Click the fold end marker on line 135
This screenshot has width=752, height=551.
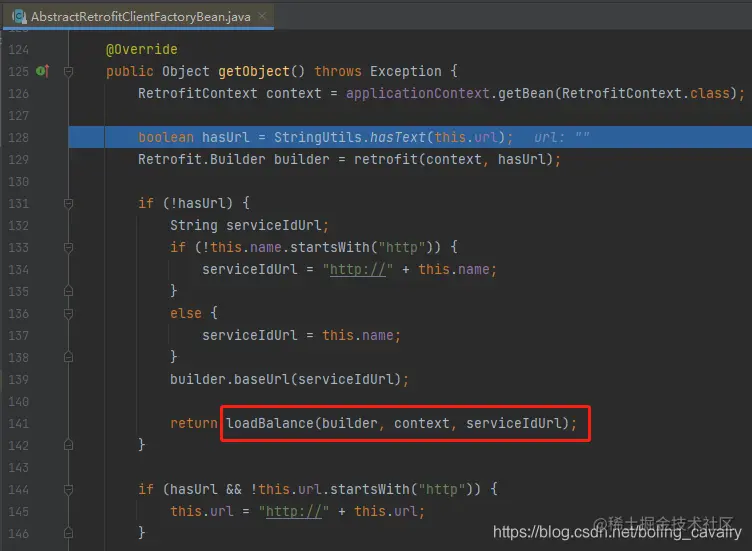tap(69, 291)
